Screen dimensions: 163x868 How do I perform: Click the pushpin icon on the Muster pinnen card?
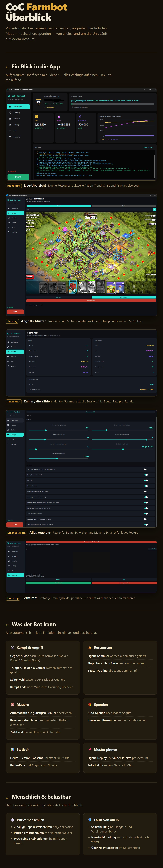coord(90,750)
